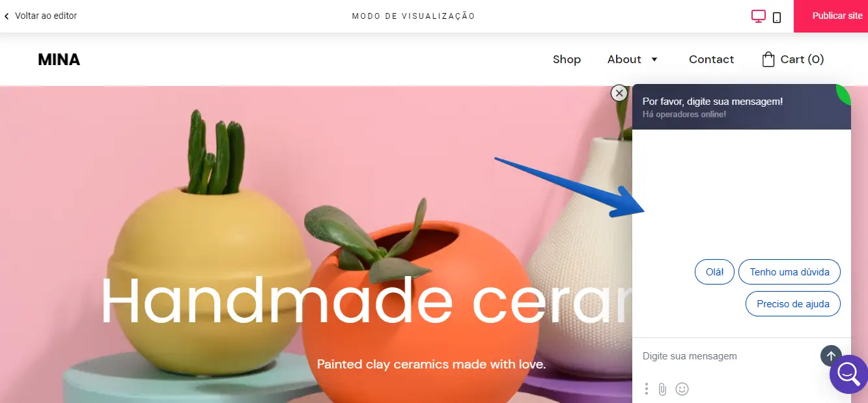The image size is (868, 403).
Task: Expand the About dropdown arrow
Action: (x=654, y=59)
